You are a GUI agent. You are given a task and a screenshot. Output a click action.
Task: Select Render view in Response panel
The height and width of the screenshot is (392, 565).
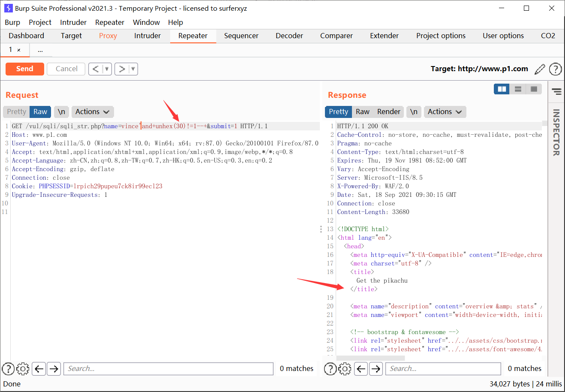pos(388,112)
